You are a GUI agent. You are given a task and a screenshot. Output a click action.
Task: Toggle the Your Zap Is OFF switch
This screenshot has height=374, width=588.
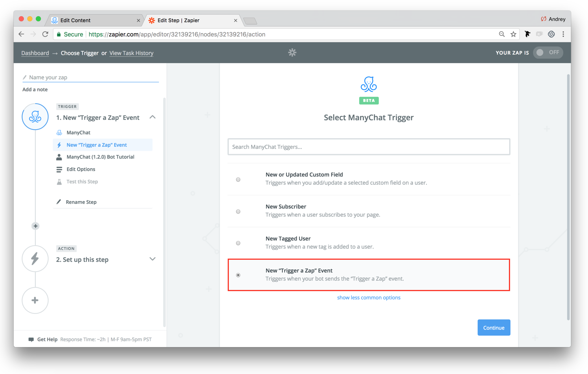(x=548, y=53)
